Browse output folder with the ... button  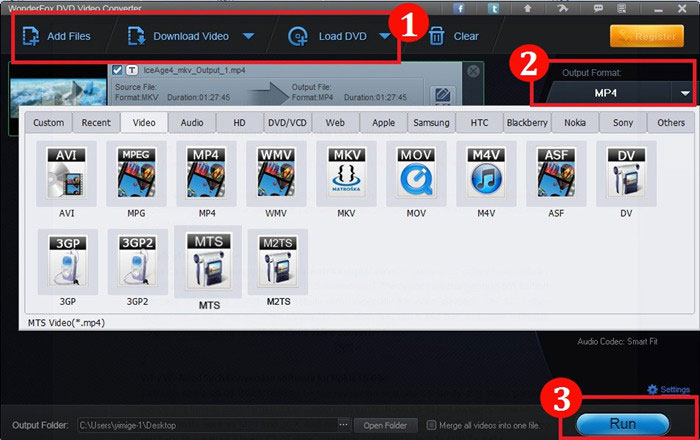pyautogui.click(x=343, y=425)
